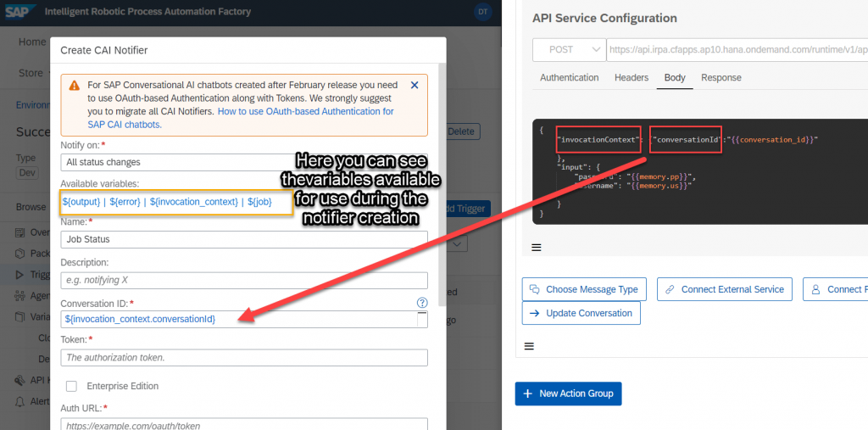Click the API Service Configuration heading

click(604, 18)
